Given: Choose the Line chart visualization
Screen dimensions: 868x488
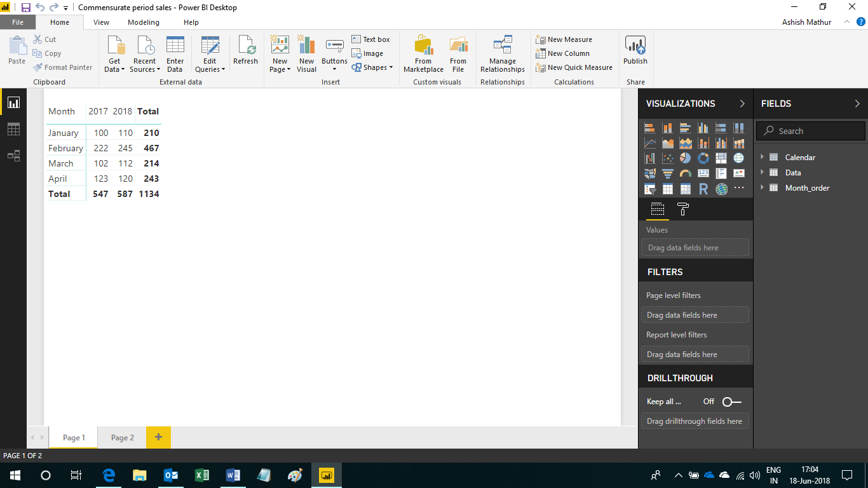Looking at the screenshot, I should 650,143.
